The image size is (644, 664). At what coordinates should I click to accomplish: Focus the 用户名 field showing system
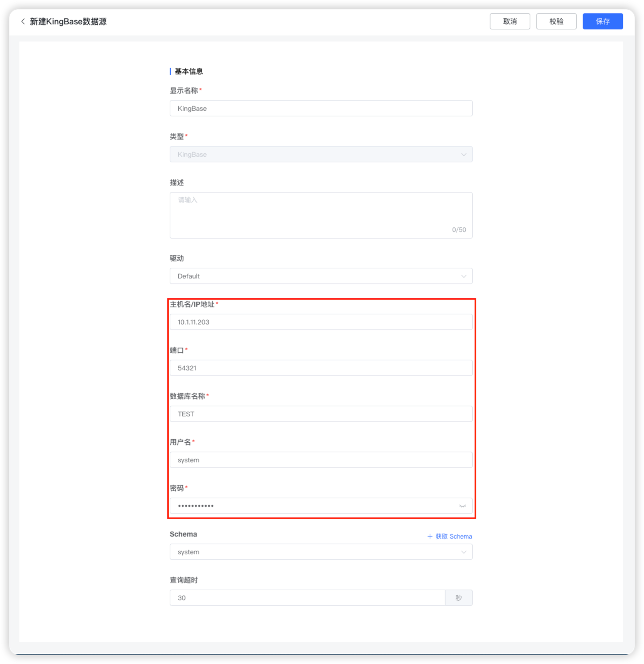(321, 460)
